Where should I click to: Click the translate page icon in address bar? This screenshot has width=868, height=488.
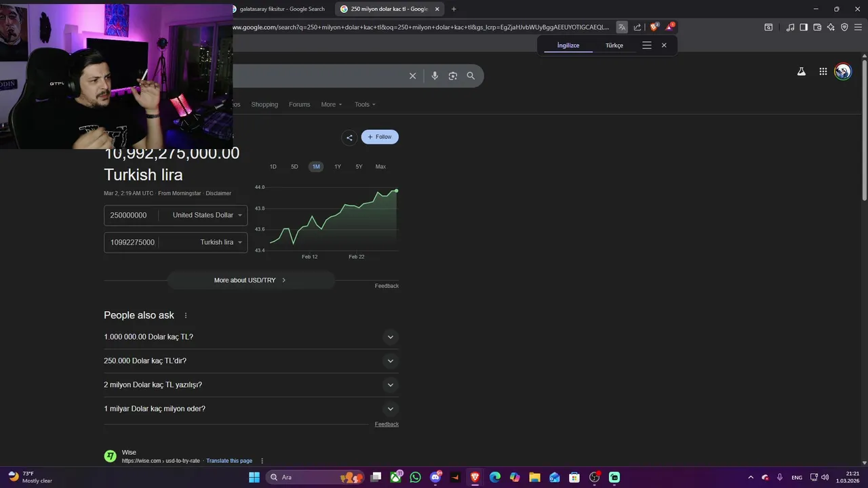point(622,27)
